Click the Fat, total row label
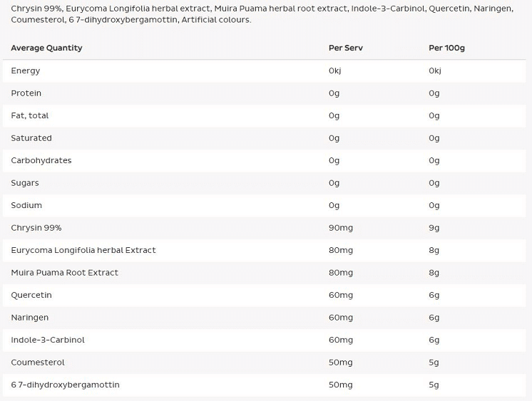 30,115
